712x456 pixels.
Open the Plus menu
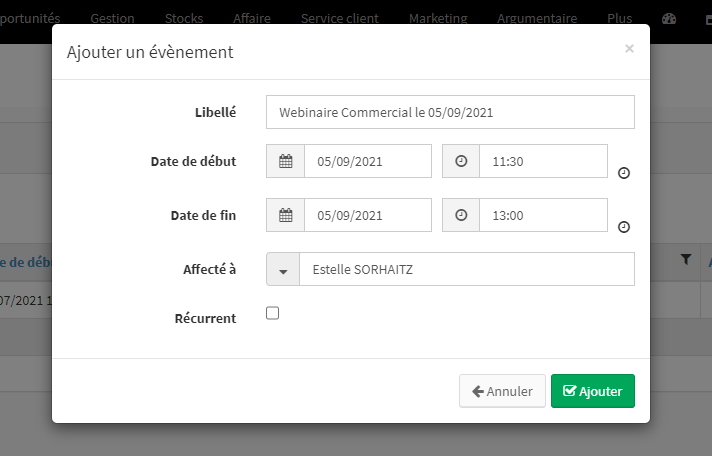[x=620, y=19]
